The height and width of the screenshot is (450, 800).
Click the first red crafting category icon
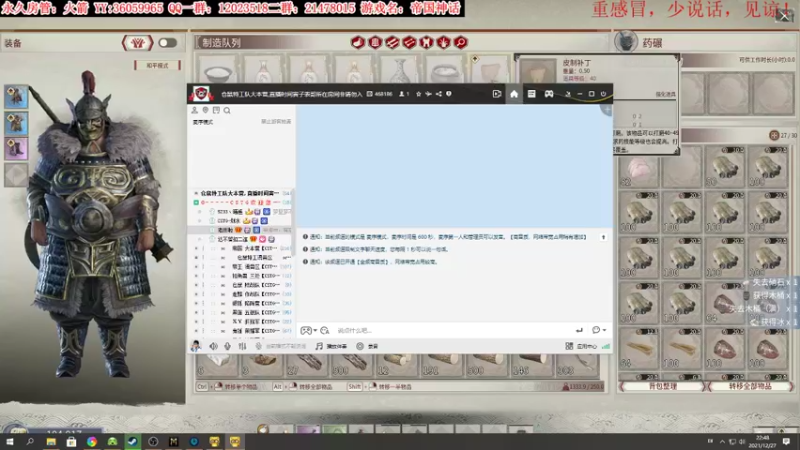(x=358, y=42)
